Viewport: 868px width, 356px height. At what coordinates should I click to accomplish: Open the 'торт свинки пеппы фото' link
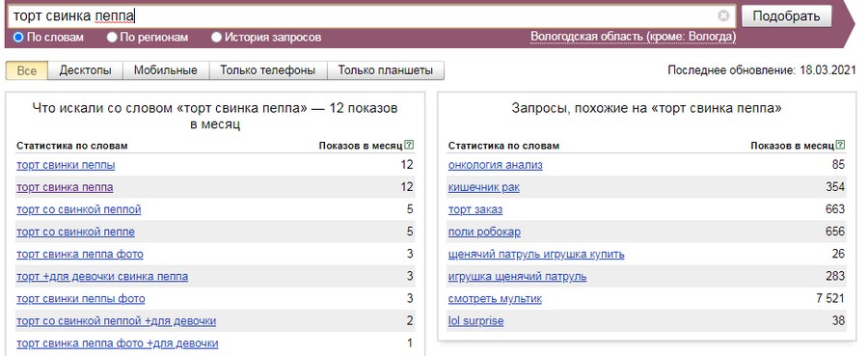pyautogui.click(x=81, y=299)
